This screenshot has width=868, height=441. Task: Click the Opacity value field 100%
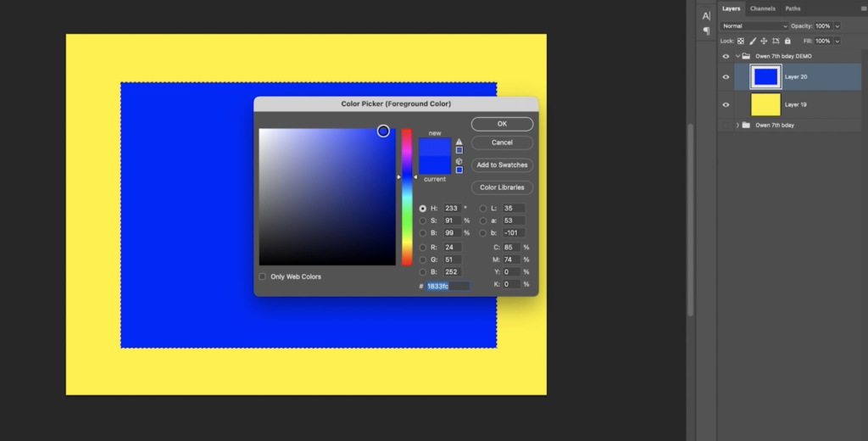(823, 26)
